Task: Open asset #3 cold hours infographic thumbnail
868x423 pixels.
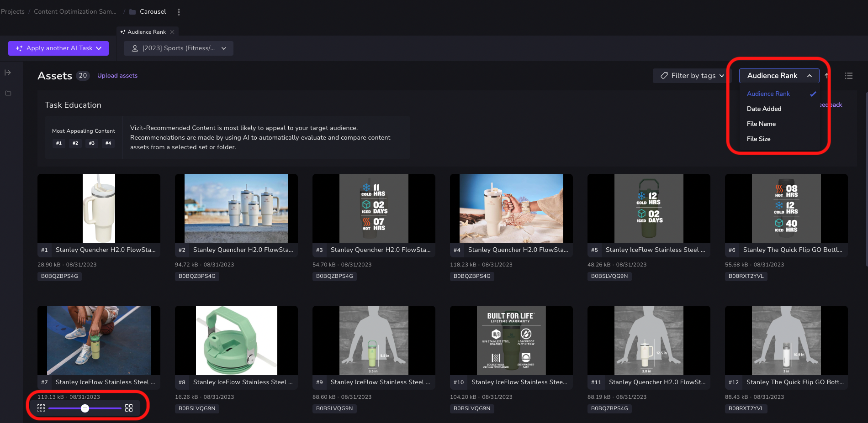Action: click(x=374, y=208)
